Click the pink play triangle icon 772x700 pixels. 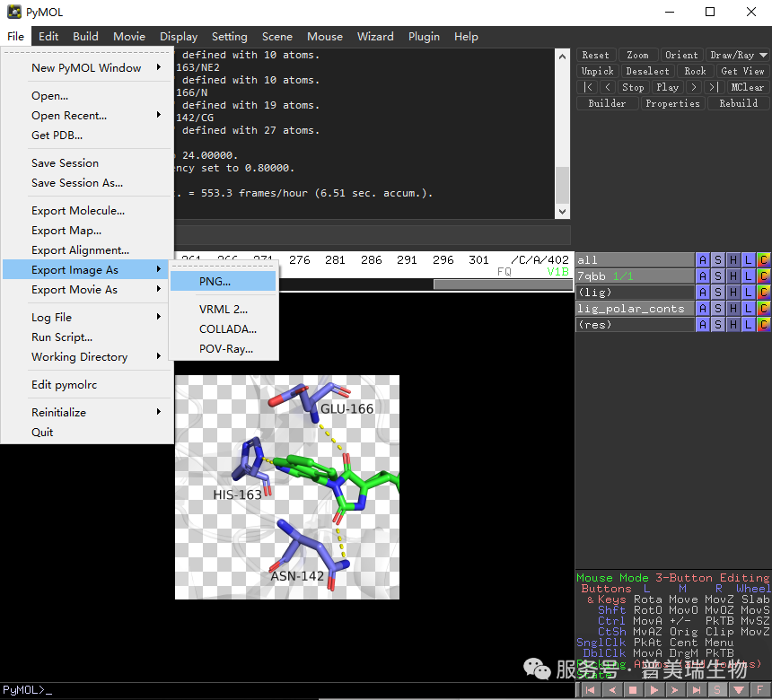654,690
